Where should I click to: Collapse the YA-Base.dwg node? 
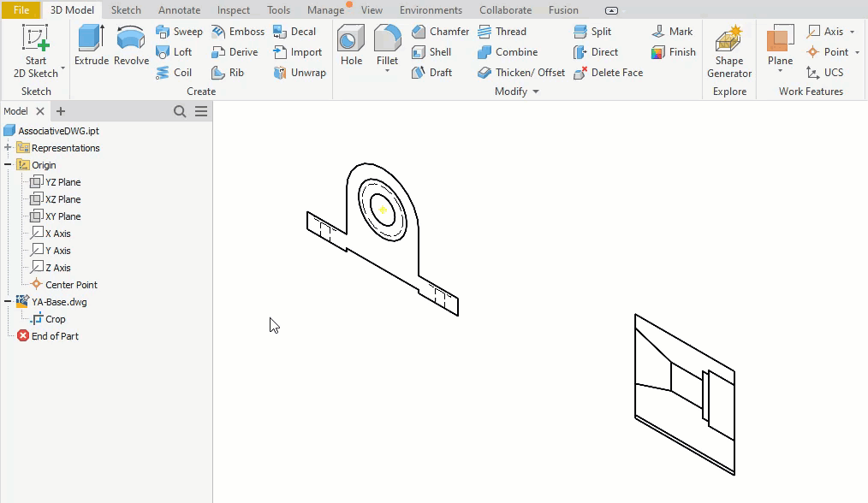click(8, 302)
